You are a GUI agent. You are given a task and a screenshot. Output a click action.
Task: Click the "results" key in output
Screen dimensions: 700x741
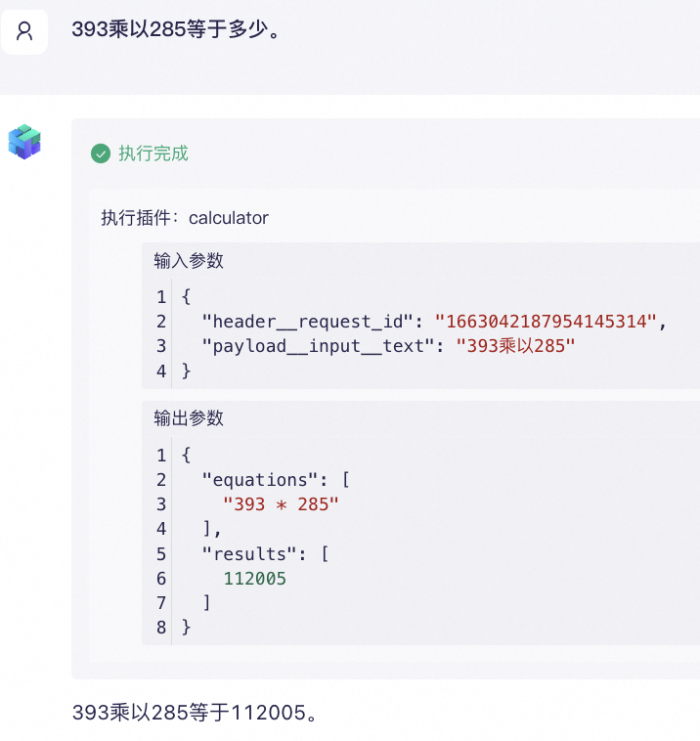click(248, 553)
